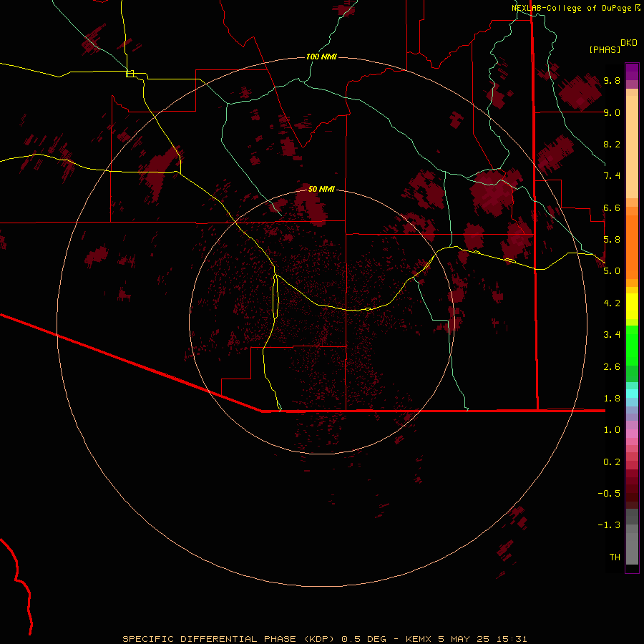The image size is (644, 644).
Task: Click the 4.2 value on color scale
Action: pos(612,303)
